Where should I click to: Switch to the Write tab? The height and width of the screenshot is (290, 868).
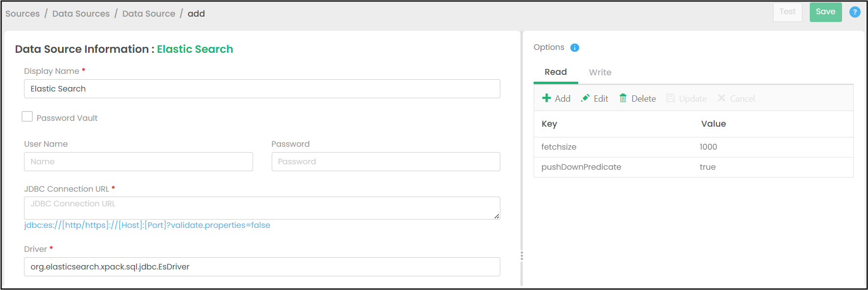(x=600, y=72)
